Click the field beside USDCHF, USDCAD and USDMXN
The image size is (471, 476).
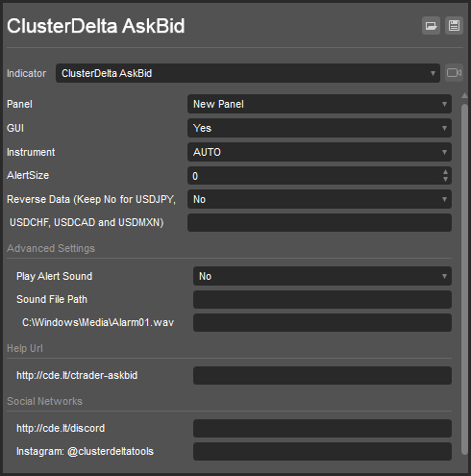point(319,222)
